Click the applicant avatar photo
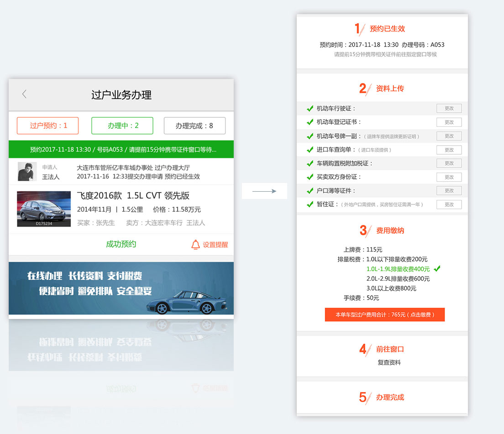Image resolution: width=504 pixels, height=434 pixels. 27,171
